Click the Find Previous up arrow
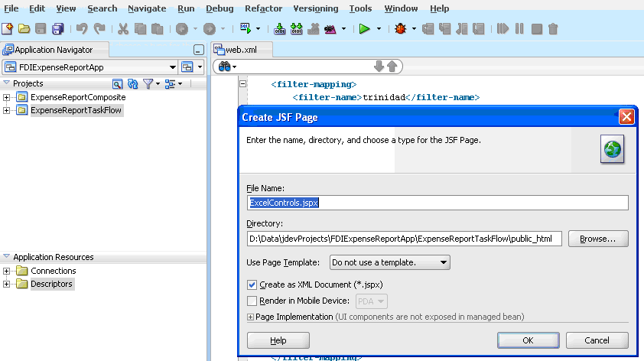The height and width of the screenshot is (361, 644). coord(392,66)
